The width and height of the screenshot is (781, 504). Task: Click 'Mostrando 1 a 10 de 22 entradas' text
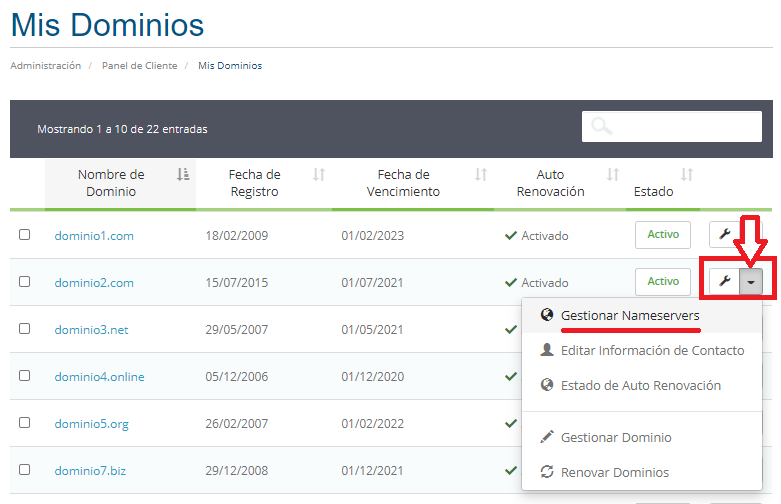[x=123, y=129]
